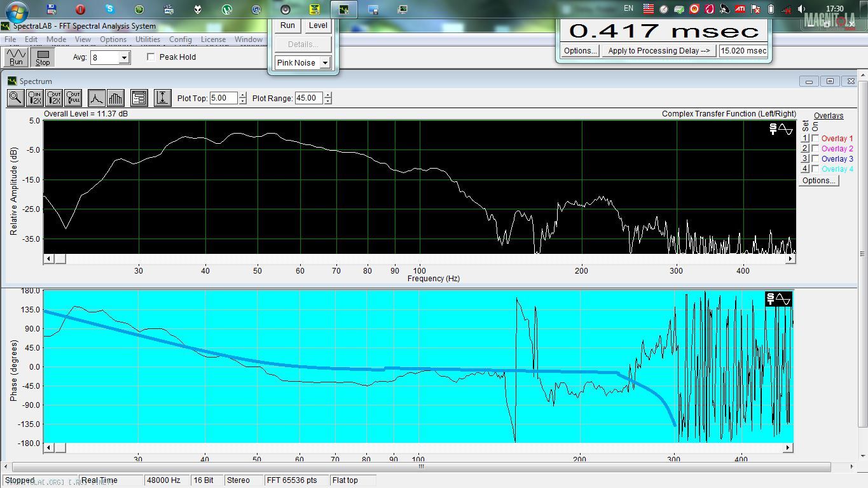Open the Avg dropdown list
This screenshot has width=868, height=488.
click(x=124, y=58)
